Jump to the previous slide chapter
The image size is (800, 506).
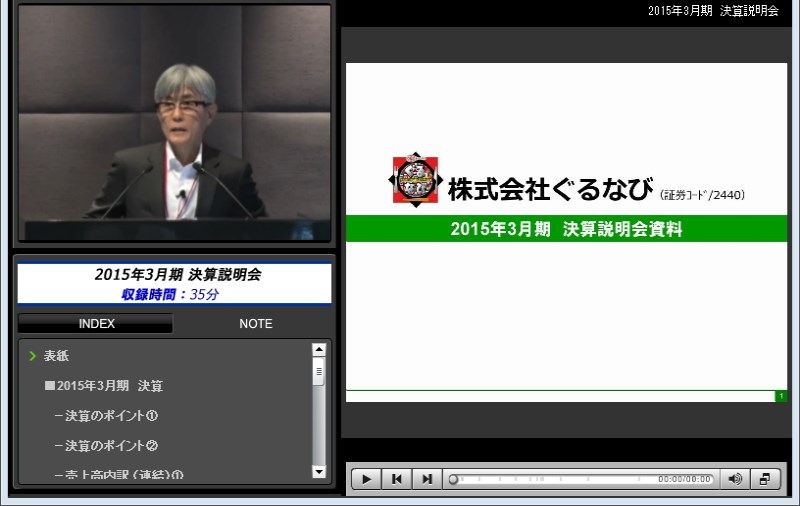[x=396, y=479]
